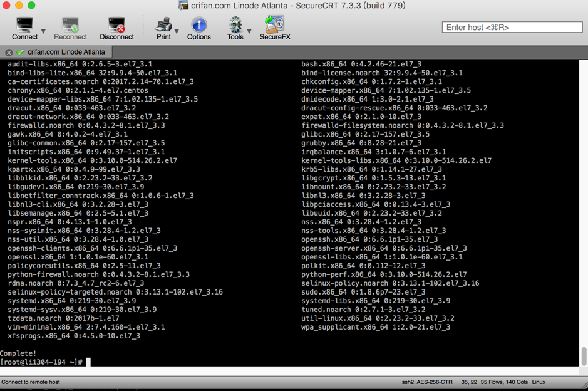Click the red close window button
The width and height of the screenshot is (588, 391).
pos(6,5)
